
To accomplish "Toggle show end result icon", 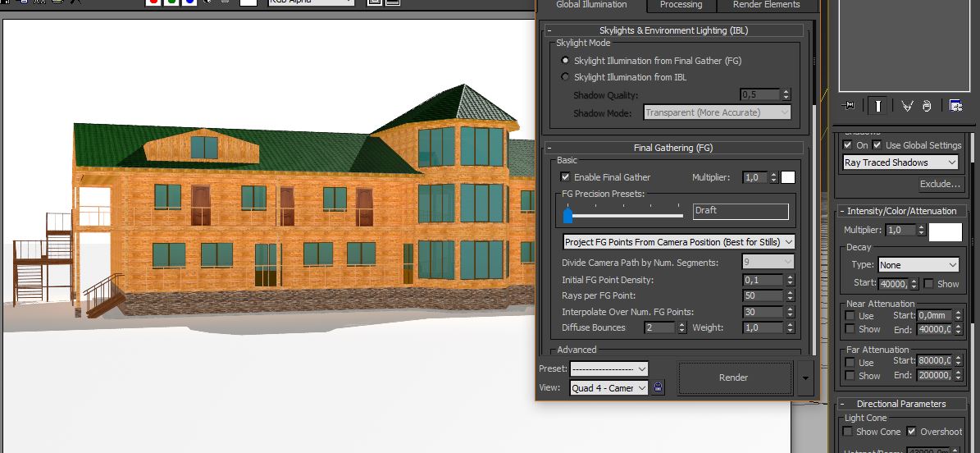I will pos(878,106).
